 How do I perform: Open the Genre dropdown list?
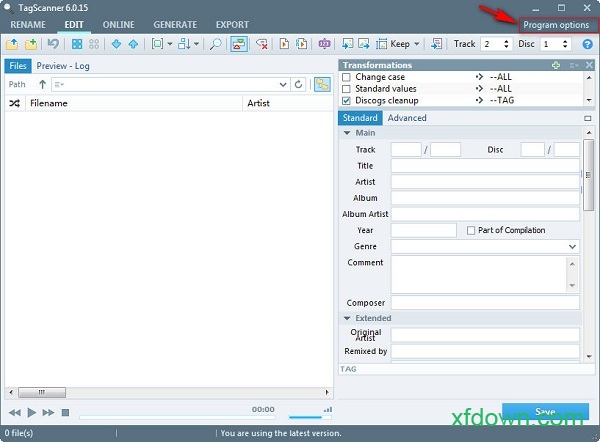(572, 246)
